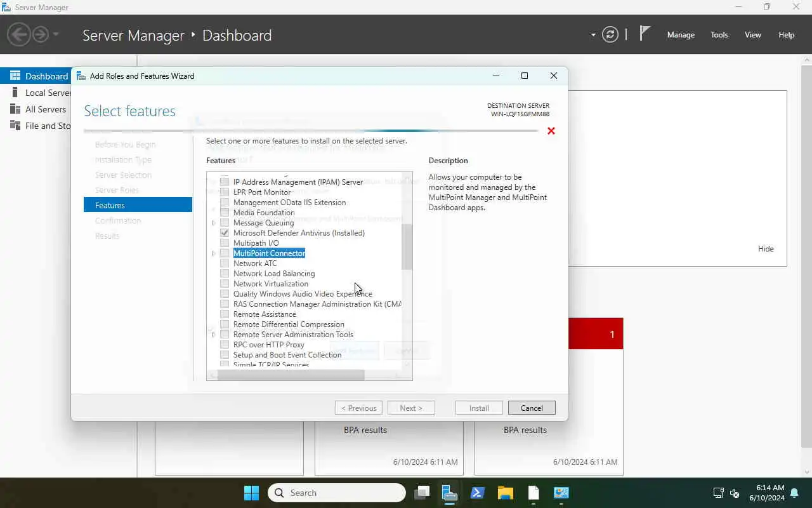Screen dimensions: 812x508
Task: Select Quality Windows Audio Video Experience
Action: tap(303, 294)
